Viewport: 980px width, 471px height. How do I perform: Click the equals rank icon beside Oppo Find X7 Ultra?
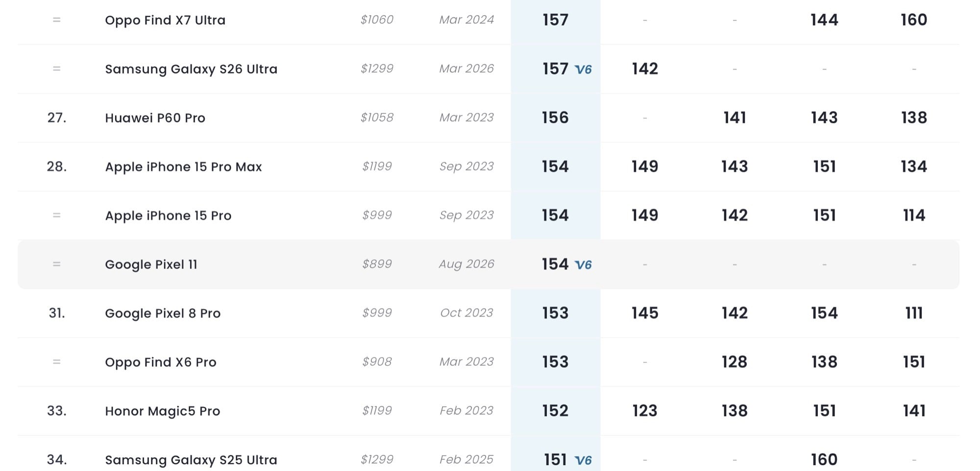coord(57,20)
